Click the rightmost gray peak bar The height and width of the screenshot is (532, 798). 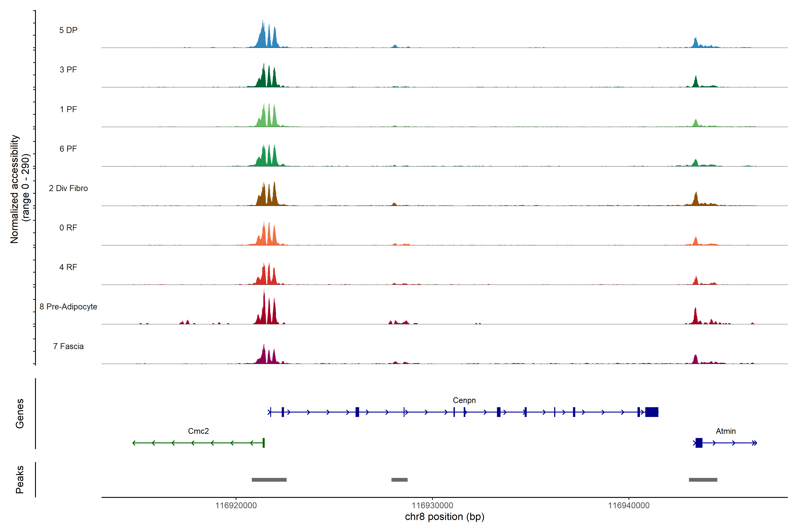(x=703, y=480)
